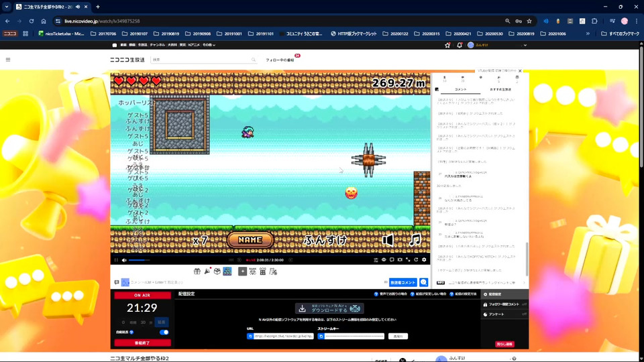Click the search magnifier in the site header
Image resolution: width=644 pixels, height=362 pixels.
coord(254,60)
